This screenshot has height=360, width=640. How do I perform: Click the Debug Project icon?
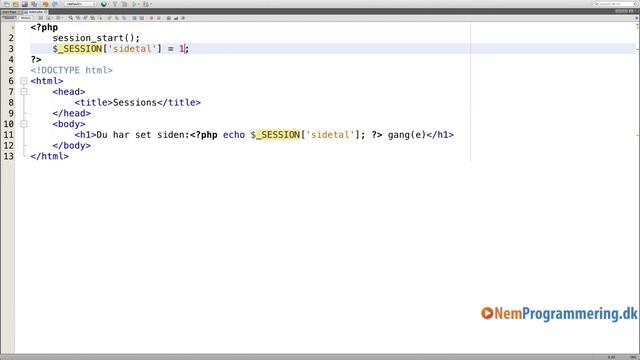[145, 4]
